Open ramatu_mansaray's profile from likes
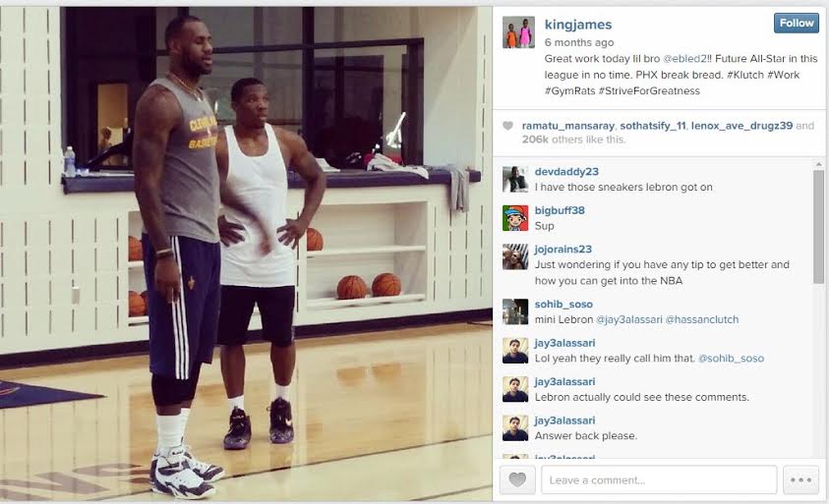This screenshot has width=829, height=504. coord(567,126)
